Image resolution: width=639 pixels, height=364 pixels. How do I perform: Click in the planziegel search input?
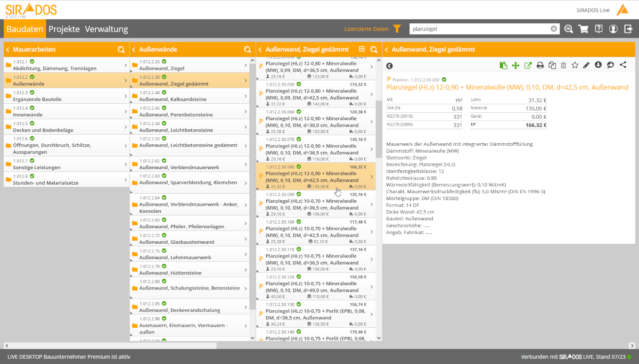coord(479,29)
